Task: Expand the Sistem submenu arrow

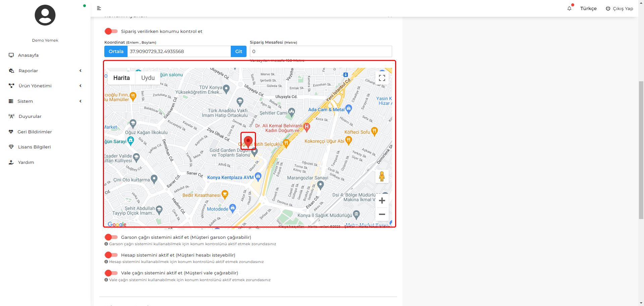Action: coord(80,101)
